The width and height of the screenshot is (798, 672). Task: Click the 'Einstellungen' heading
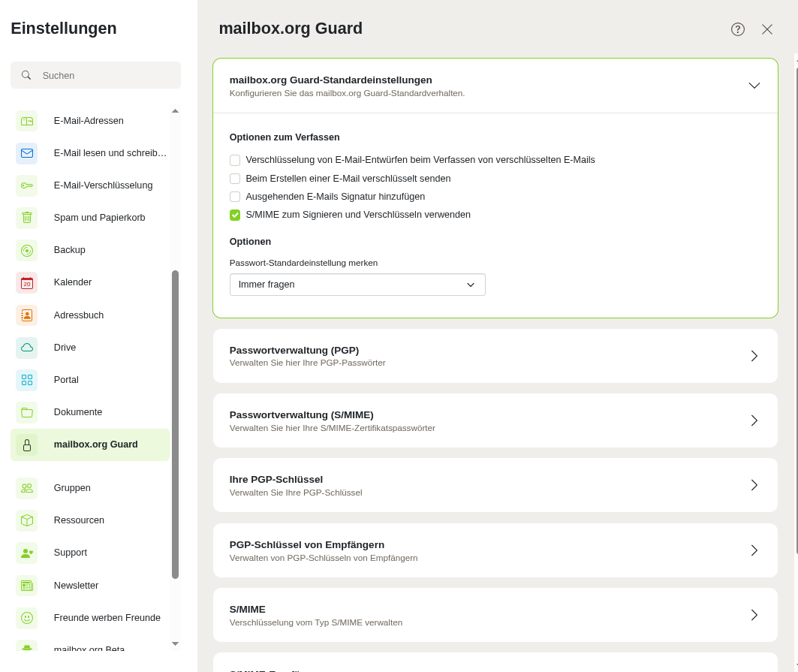[x=64, y=29]
